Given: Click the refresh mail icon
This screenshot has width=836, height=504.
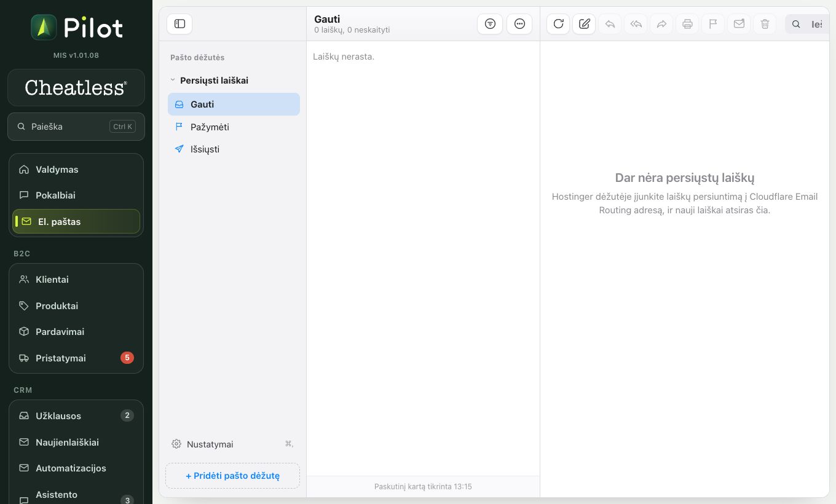Looking at the screenshot, I should pos(558,24).
